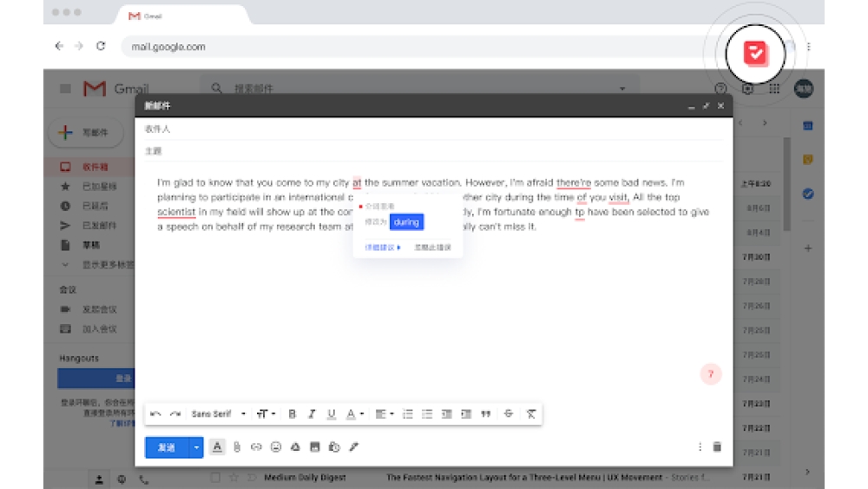Click the underlined word "there're"
Viewport: 868px width, 489px height.
574,182
